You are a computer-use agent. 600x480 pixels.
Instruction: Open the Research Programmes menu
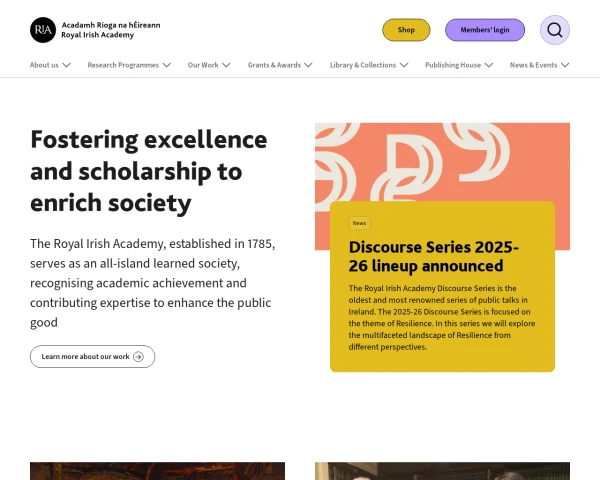click(x=123, y=65)
